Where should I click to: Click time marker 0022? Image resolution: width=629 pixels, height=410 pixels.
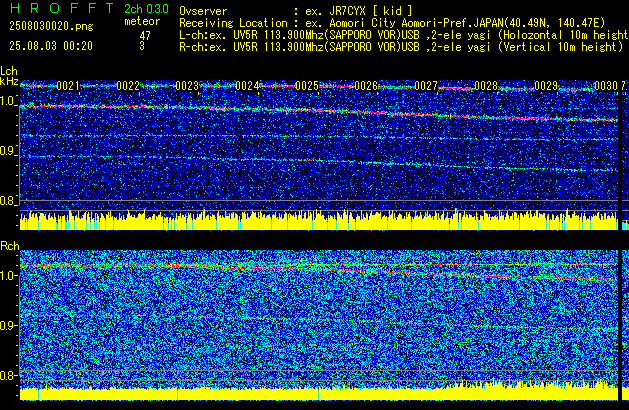pyautogui.click(x=128, y=86)
